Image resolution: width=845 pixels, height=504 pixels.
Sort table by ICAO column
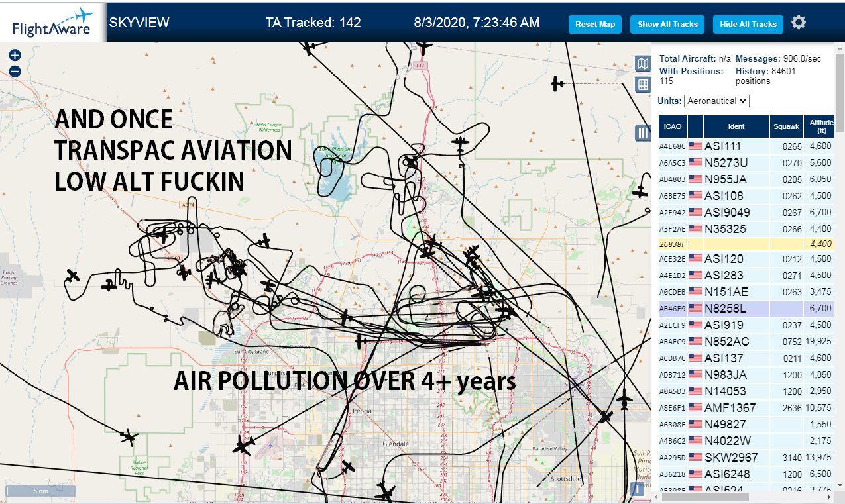(x=672, y=126)
